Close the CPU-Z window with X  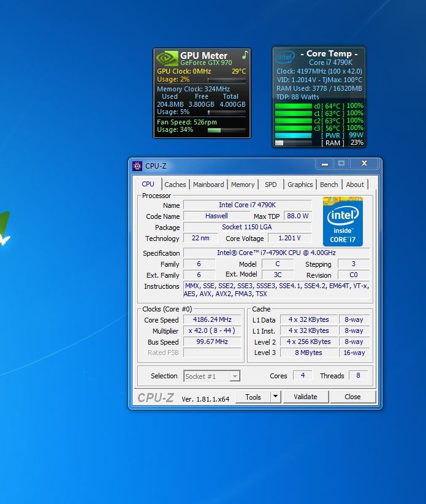pyautogui.click(x=364, y=163)
